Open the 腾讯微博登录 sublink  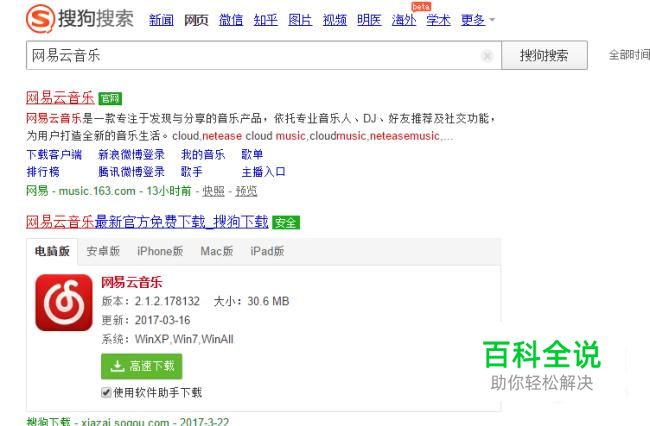click(x=131, y=172)
